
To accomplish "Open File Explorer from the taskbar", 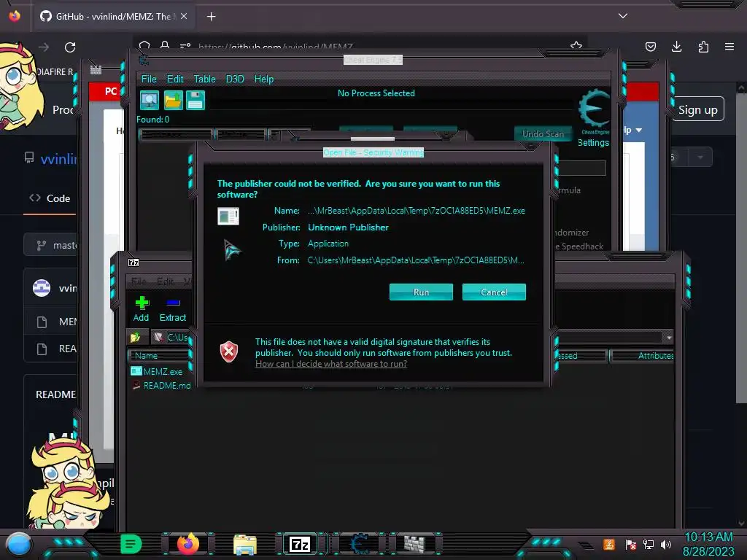I will 245,545.
